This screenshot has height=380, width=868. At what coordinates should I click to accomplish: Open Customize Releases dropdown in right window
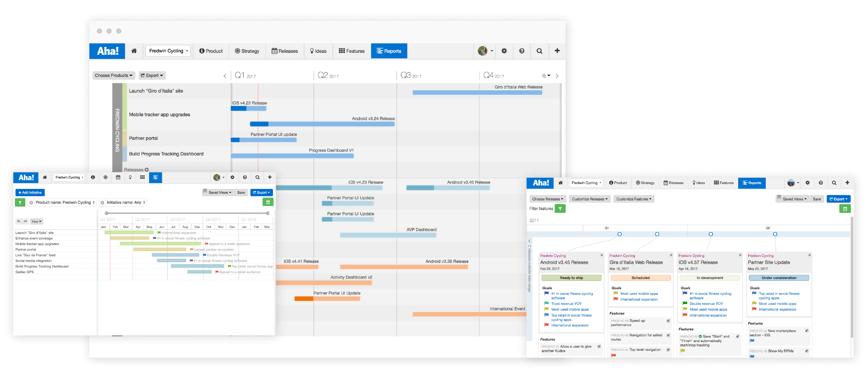click(x=590, y=199)
